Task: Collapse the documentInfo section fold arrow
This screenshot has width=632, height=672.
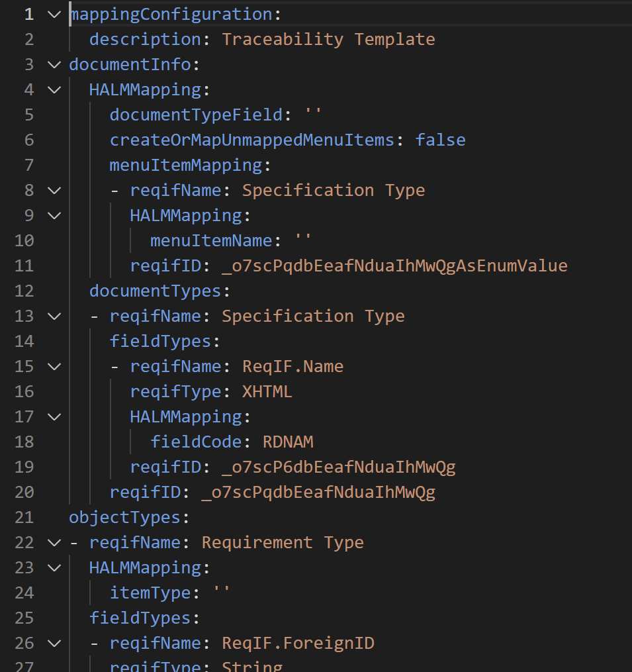Action: (x=54, y=65)
